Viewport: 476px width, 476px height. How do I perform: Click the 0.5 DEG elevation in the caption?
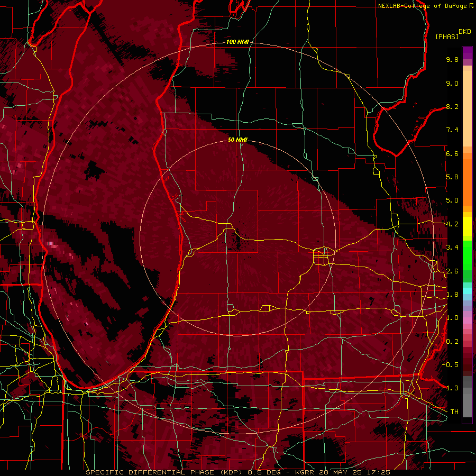265,472
